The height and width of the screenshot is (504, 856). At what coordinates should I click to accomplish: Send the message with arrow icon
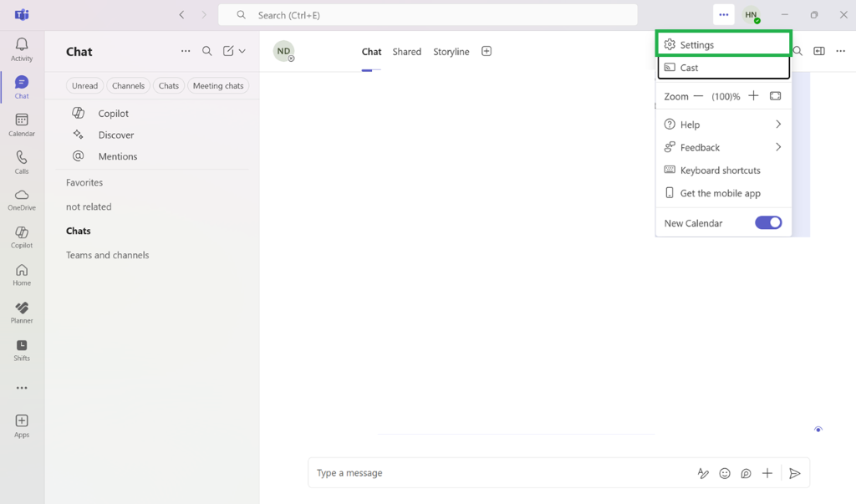[x=795, y=473]
